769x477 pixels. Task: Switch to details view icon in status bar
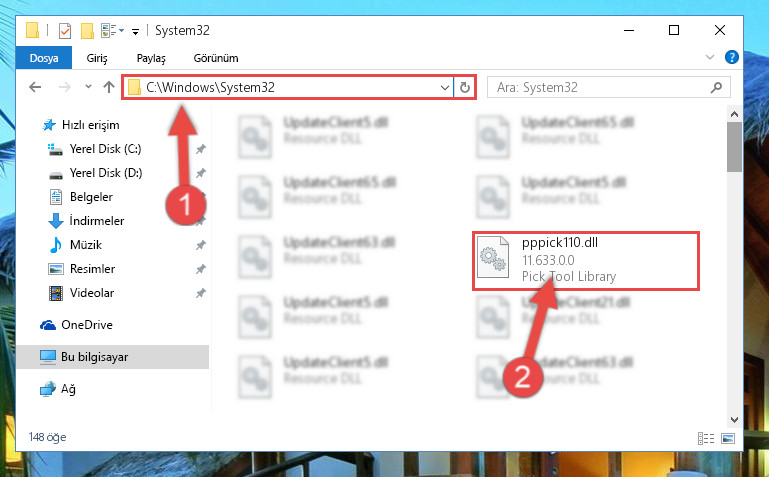pyautogui.click(x=706, y=438)
